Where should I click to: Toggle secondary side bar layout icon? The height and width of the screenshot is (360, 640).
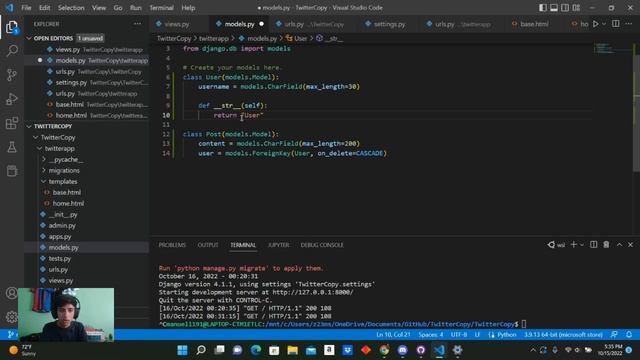(x=565, y=8)
